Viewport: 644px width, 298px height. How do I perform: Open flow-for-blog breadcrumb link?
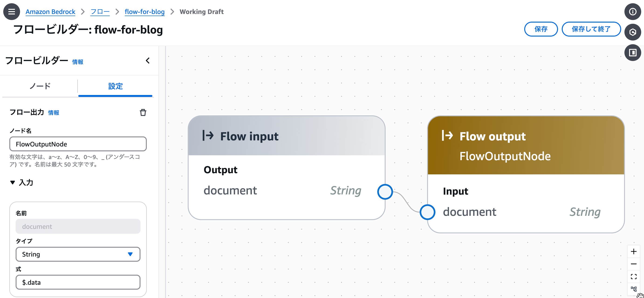click(144, 12)
